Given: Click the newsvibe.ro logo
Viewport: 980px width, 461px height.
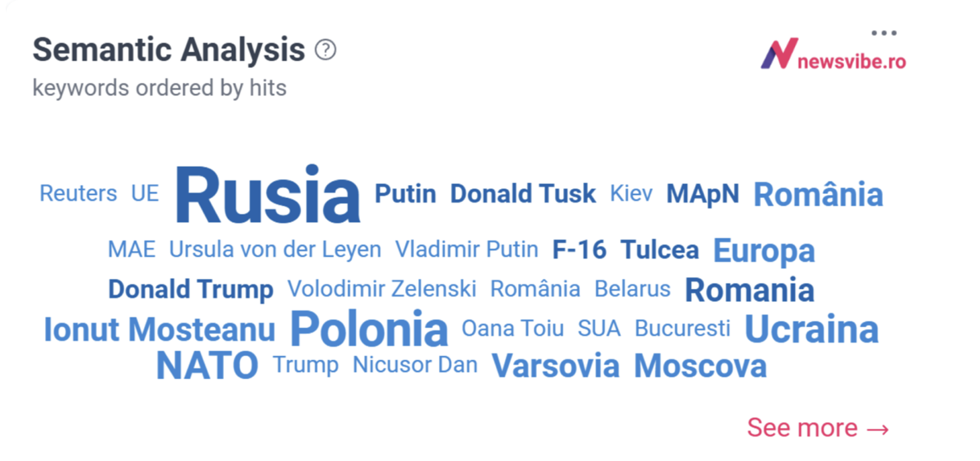Looking at the screenshot, I should pyautogui.click(x=833, y=55).
